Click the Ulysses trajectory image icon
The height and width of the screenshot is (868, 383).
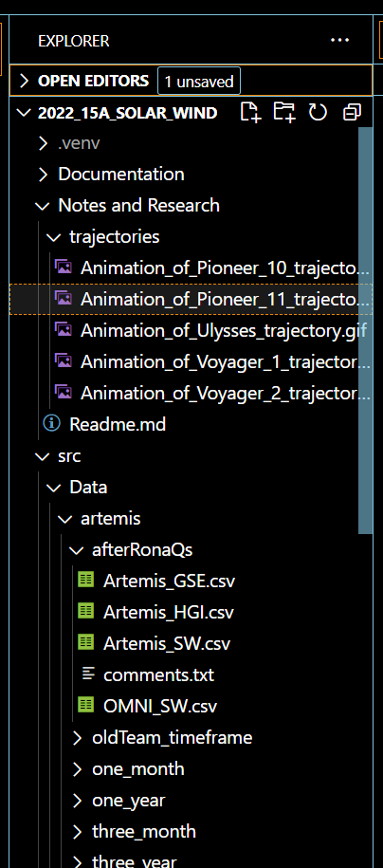pyautogui.click(x=64, y=330)
